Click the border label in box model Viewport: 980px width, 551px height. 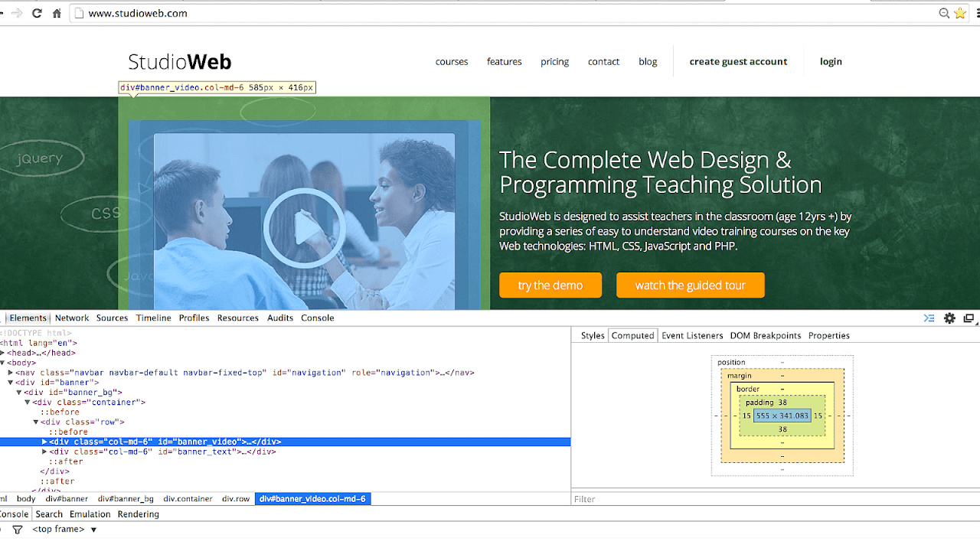tap(748, 390)
